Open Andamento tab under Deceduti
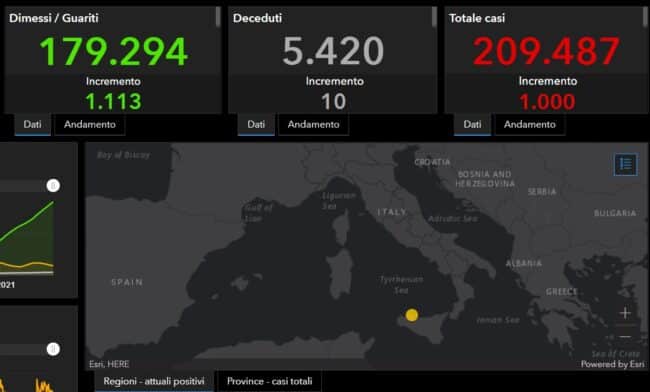The width and height of the screenshot is (650, 392). pos(313,124)
